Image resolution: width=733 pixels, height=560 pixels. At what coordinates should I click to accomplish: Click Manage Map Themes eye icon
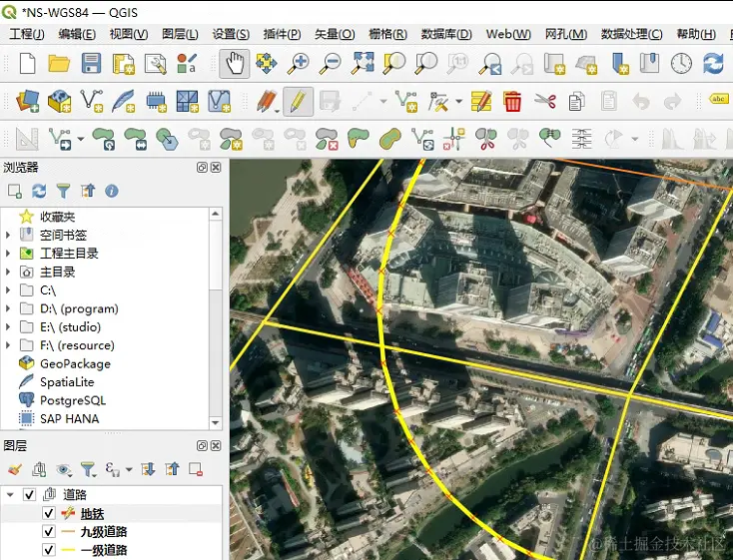tap(64, 469)
